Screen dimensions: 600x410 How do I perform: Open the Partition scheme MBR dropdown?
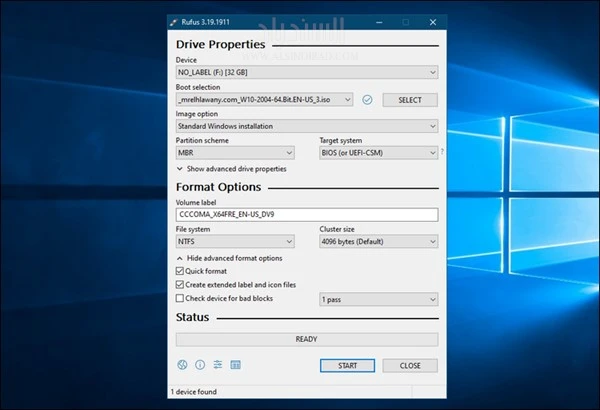(x=235, y=153)
